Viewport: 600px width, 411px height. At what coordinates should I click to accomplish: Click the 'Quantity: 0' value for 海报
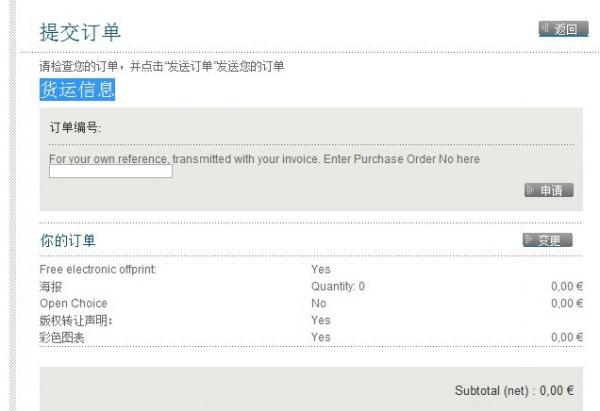[x=338, y=286]
